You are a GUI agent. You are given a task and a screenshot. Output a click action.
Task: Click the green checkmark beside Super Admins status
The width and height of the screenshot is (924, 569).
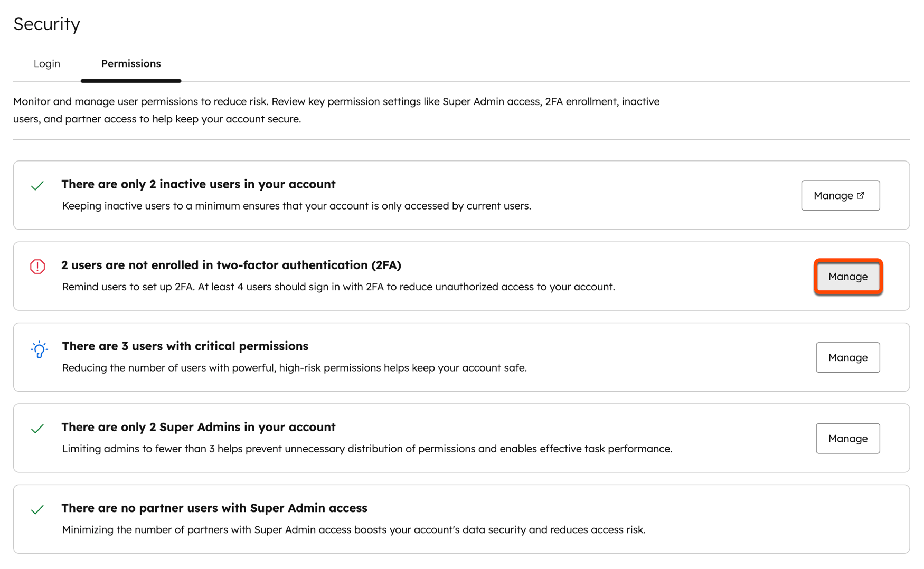[x=36, y=429]
